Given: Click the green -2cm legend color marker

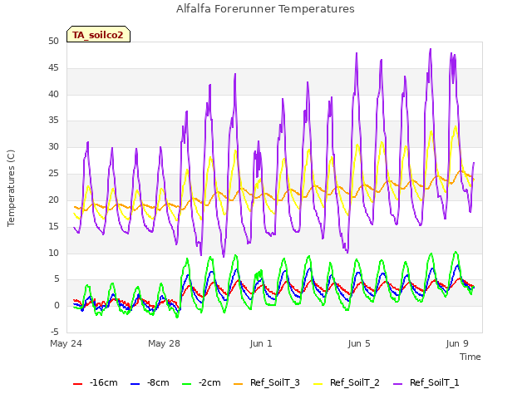Looking at the screenshot, I should tap(186, 384).
